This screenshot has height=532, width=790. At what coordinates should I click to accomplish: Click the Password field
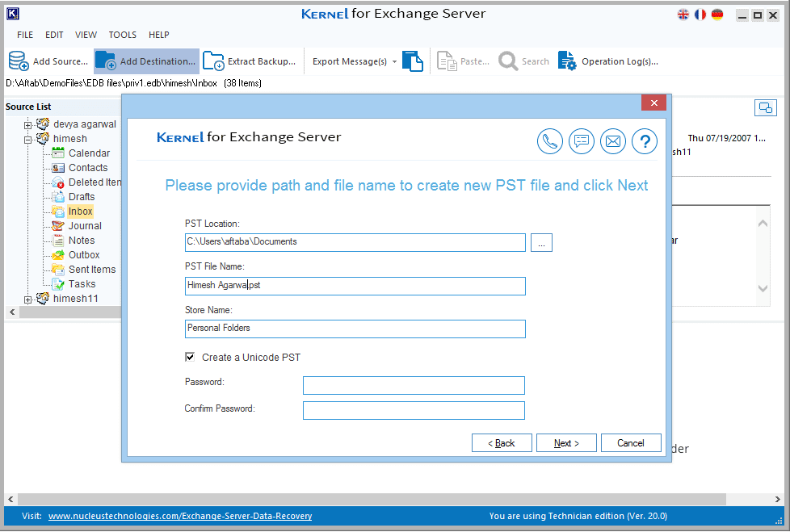click(x=414, y=386)
